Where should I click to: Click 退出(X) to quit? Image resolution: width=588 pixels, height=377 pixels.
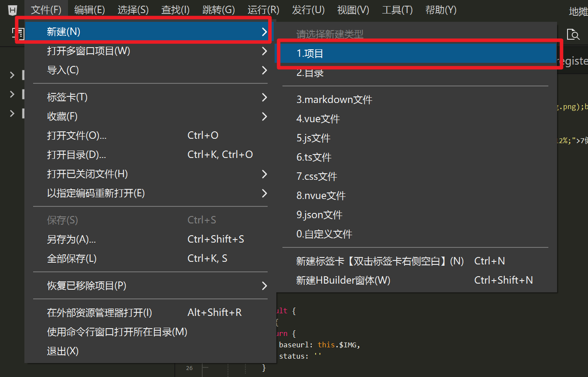coord(150,351)
